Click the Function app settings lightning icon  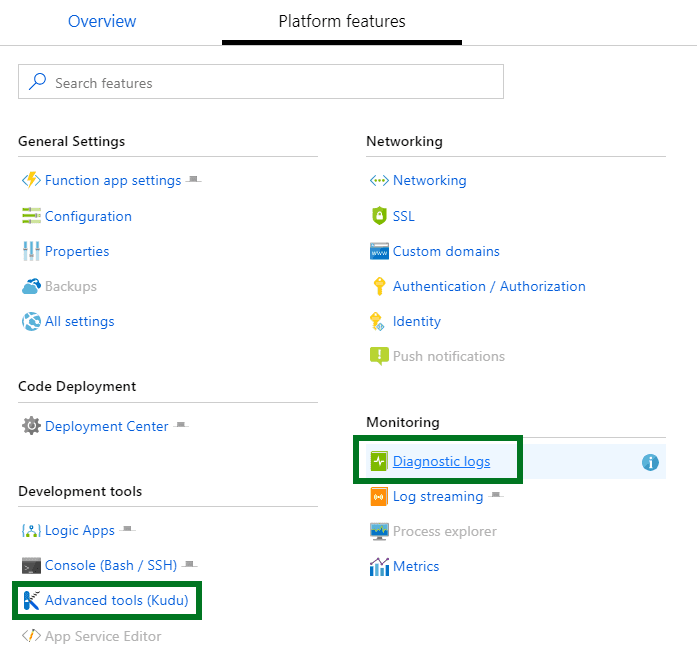[31, 180]
